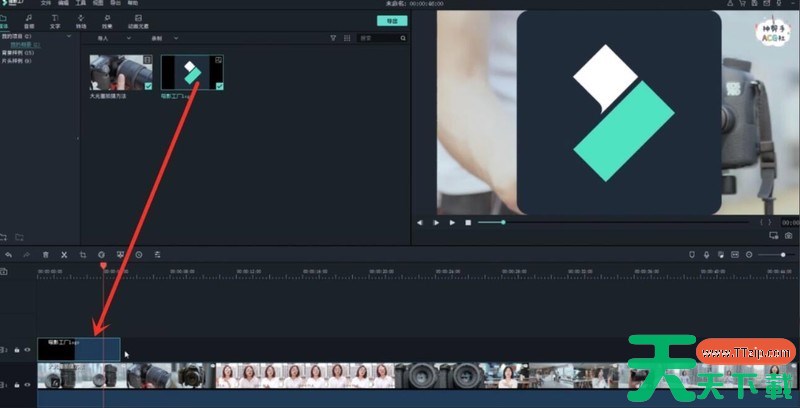
Task: Switch to the Text (文字) tab
Action: point(55,21)
